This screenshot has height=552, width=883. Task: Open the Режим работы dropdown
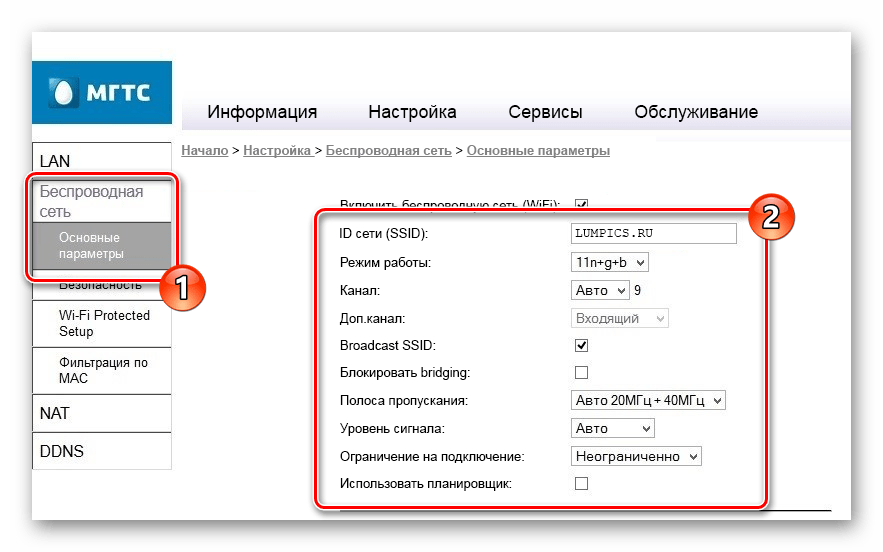[609, 262]
